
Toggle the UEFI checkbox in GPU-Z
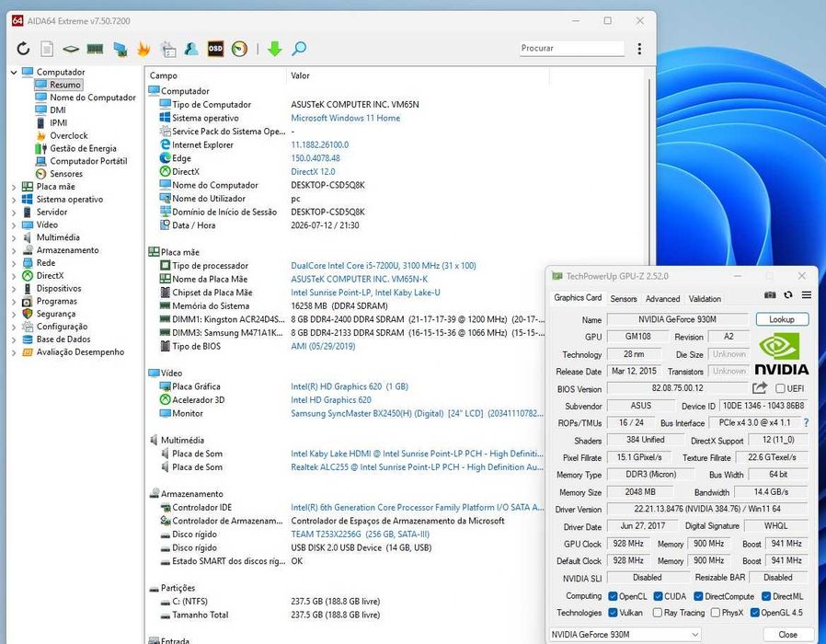click(780, 388)
